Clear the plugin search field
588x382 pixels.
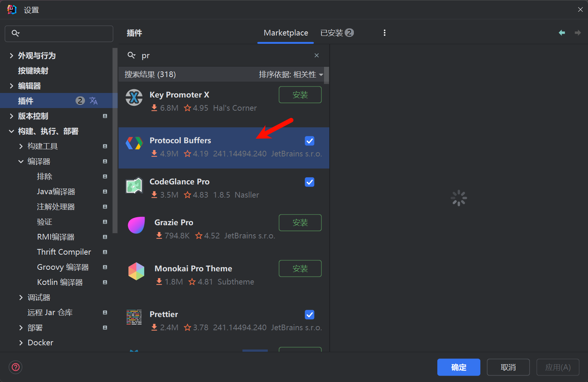pyautogui.click(x=316, y=56)
